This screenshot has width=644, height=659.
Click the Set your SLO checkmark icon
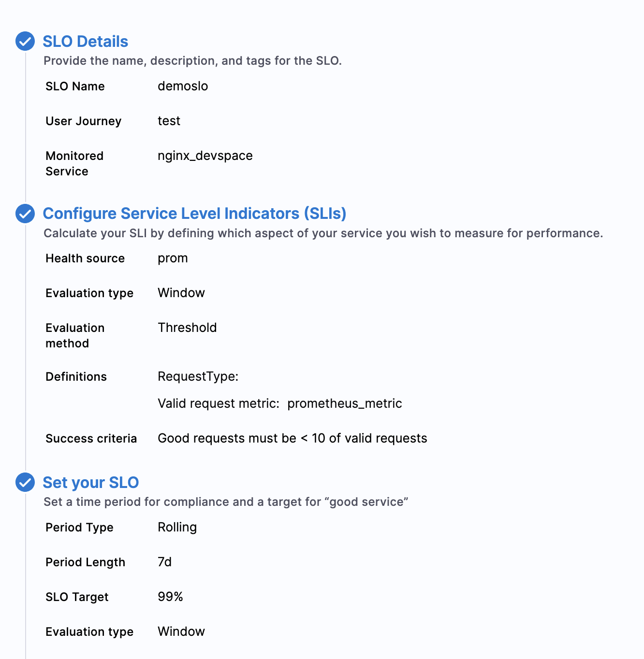(x=25, y=482)
